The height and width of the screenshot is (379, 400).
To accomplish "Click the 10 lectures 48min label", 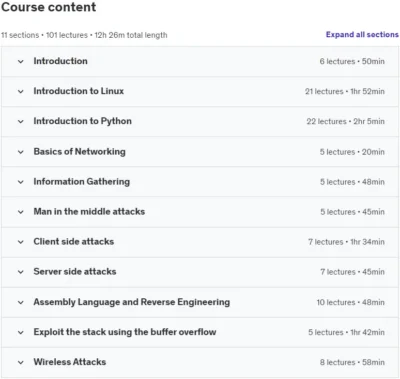I will click(x=351, y=302).
